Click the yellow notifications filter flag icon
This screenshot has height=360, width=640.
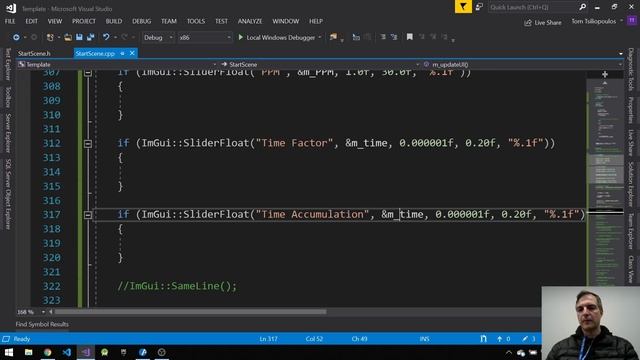tap(463, 7)
